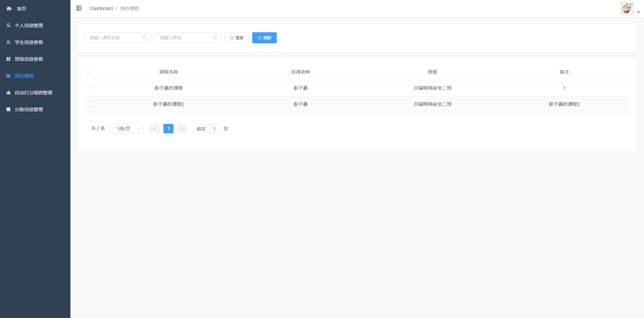Image resolution: width=644 pixels, height=318 pixels.
Task: Navigate to Dashboard via breadcrumb
Action: click(x=101, y=8)
